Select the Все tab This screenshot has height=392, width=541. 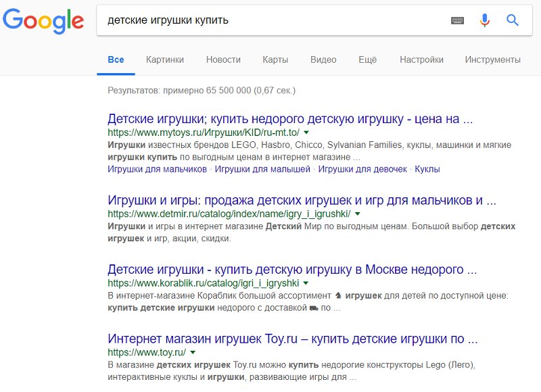(116, 59)
